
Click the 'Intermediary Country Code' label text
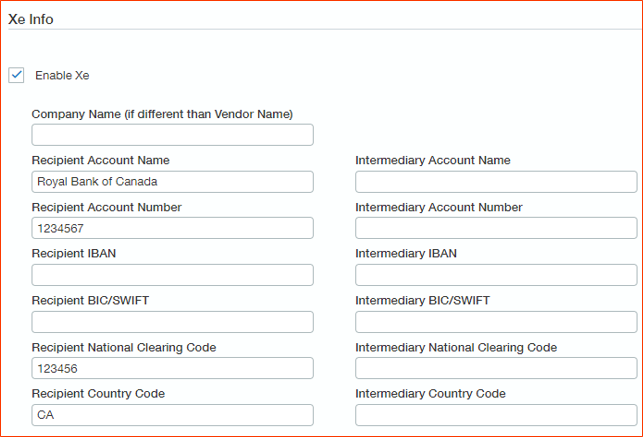[430, 394]
